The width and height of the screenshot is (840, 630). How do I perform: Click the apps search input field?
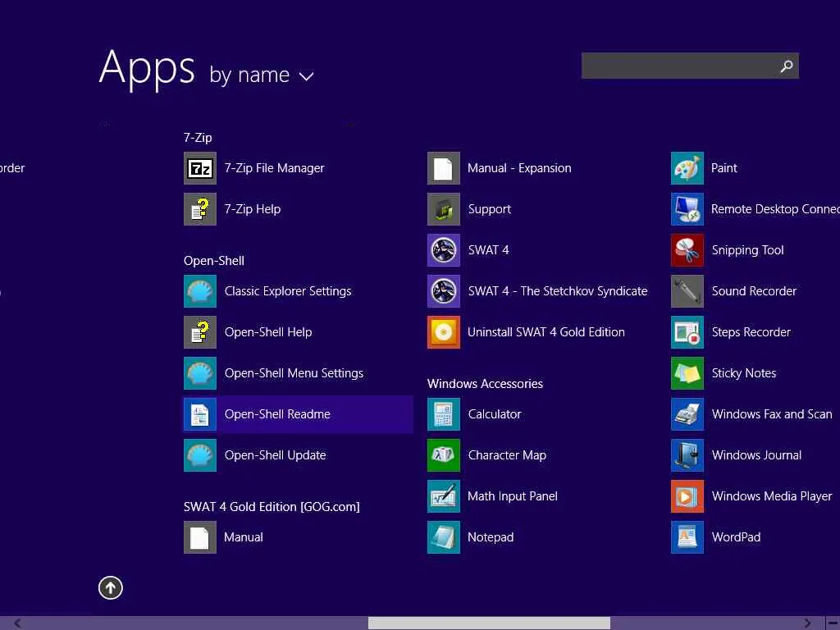[690, 66]
